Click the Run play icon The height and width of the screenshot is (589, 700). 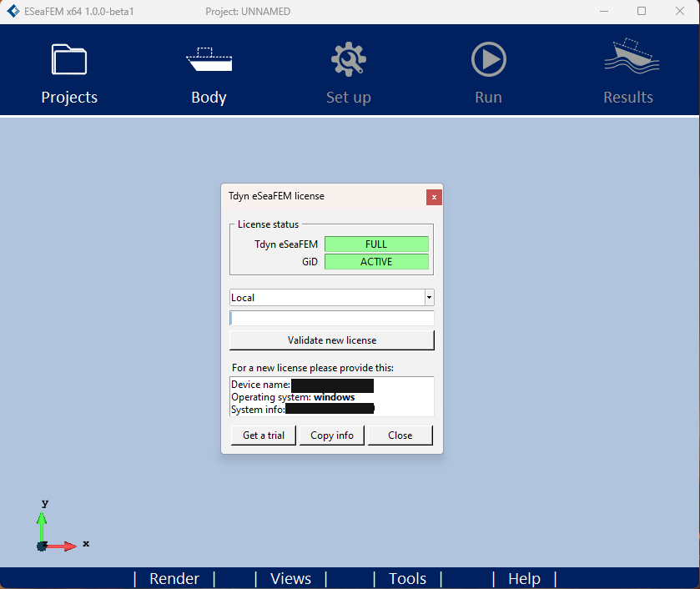pos(488,59)
